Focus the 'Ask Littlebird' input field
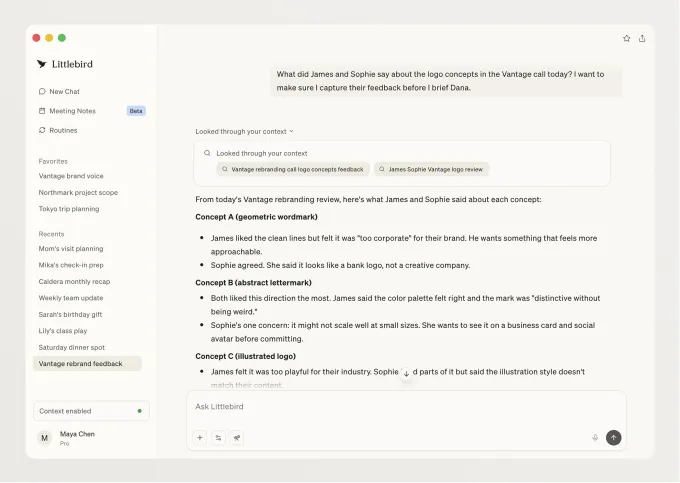 pos(406,406)
